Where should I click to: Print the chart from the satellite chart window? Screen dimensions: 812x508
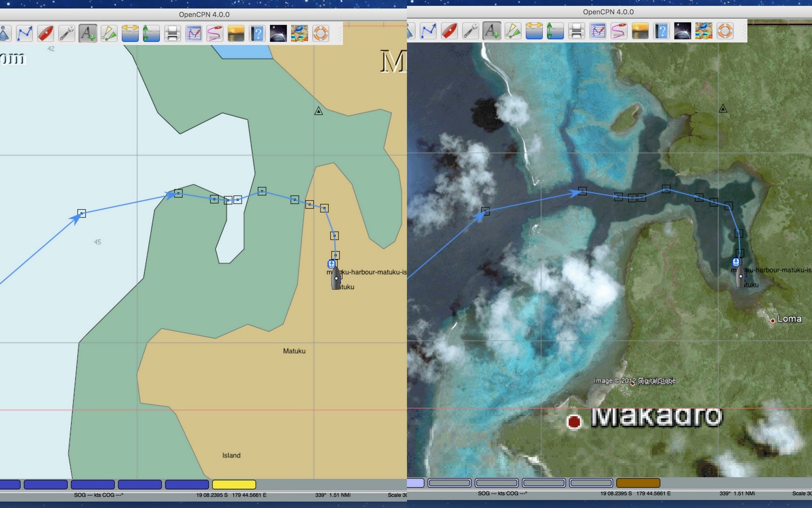(x=577, y=31)
